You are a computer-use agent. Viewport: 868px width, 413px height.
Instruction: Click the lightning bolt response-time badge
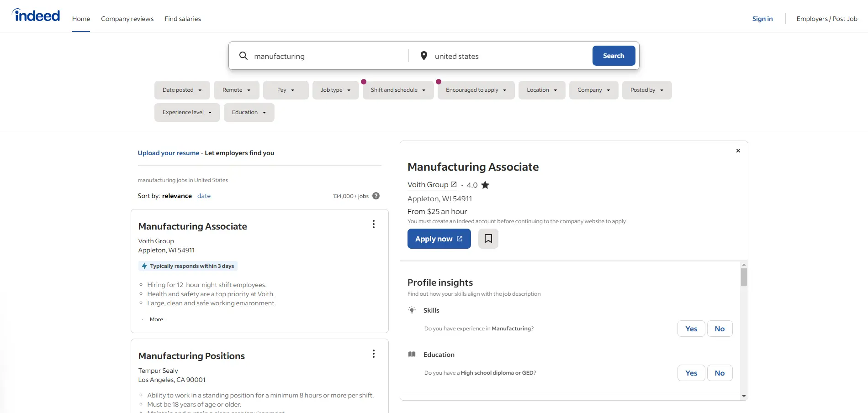(x=188, y=266)
